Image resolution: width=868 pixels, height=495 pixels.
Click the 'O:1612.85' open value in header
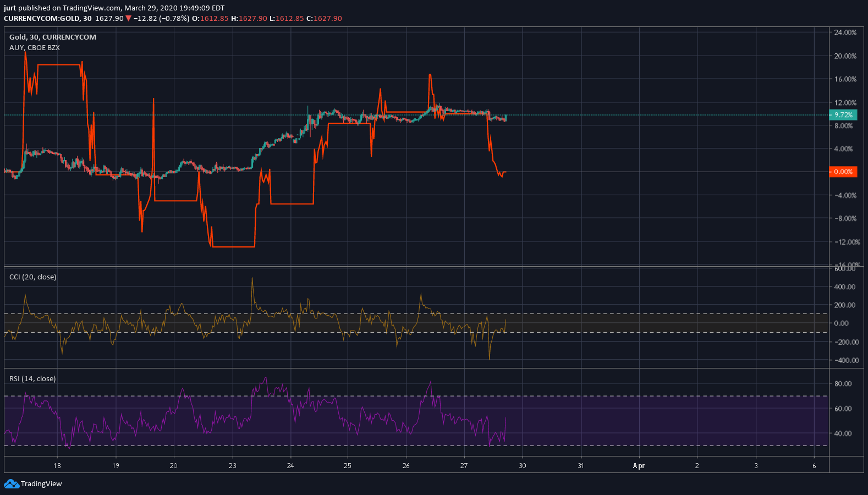pyautogui.click(x=210, y=18)
